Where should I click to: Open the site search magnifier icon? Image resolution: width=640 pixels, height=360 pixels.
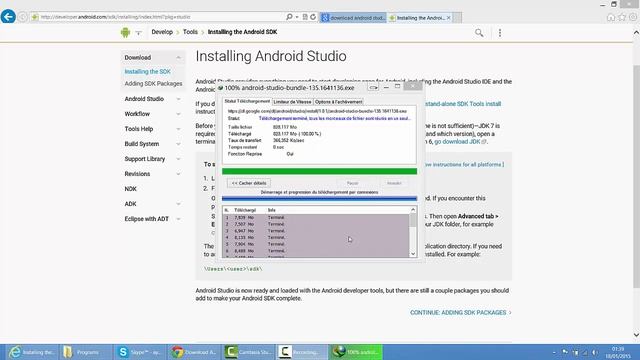tap(479, 33)
